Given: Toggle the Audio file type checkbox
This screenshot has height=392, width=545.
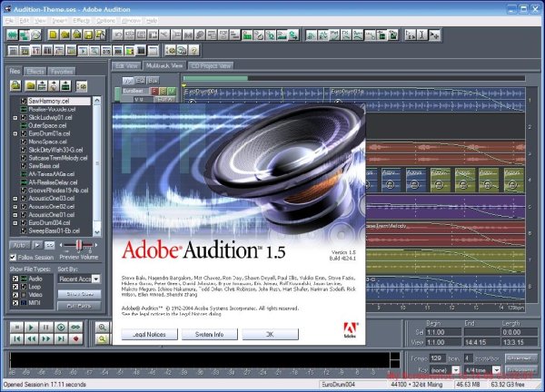Looking at the screenshot, I should point(15,279).
